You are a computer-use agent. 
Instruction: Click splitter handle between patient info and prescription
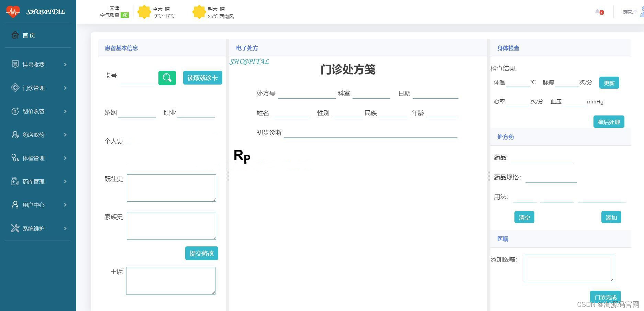coord(227,176)
